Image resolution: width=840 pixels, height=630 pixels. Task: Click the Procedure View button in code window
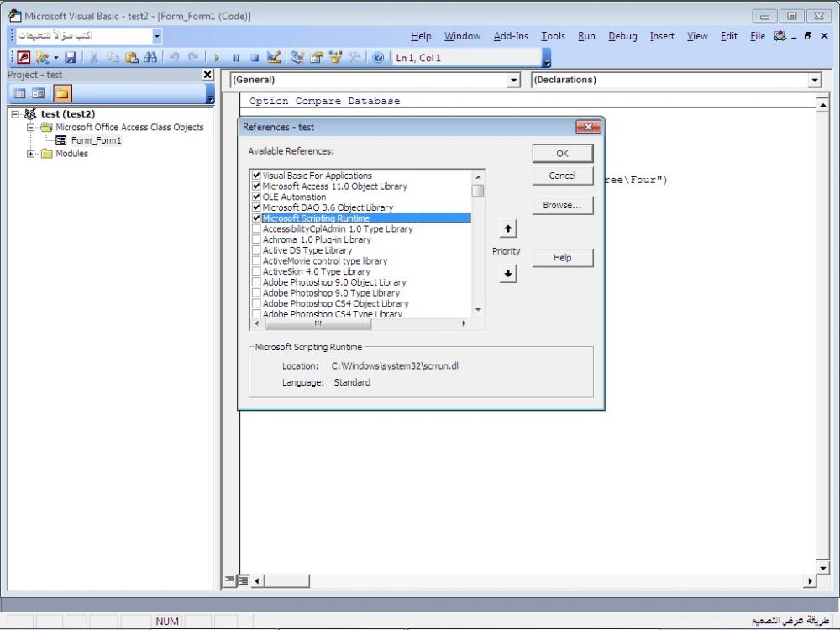(230, 580)
